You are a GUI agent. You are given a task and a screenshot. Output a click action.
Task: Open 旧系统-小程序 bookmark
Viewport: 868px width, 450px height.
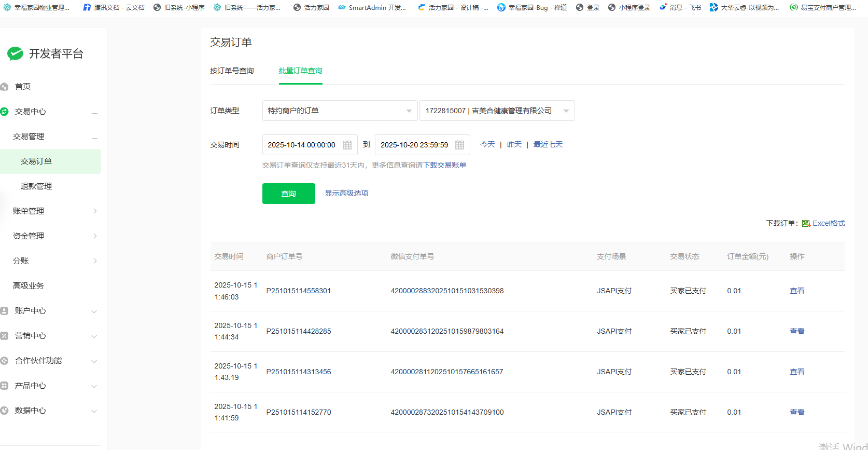[179, 7]
